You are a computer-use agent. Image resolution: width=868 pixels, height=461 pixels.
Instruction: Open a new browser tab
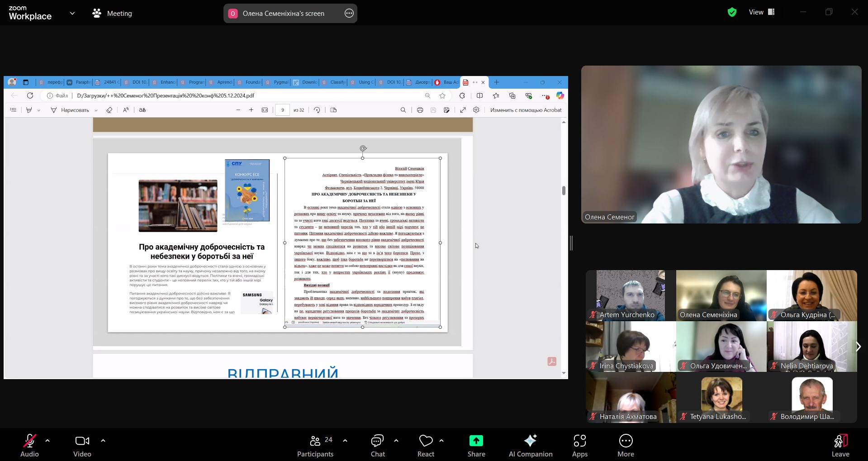[497, 82]
